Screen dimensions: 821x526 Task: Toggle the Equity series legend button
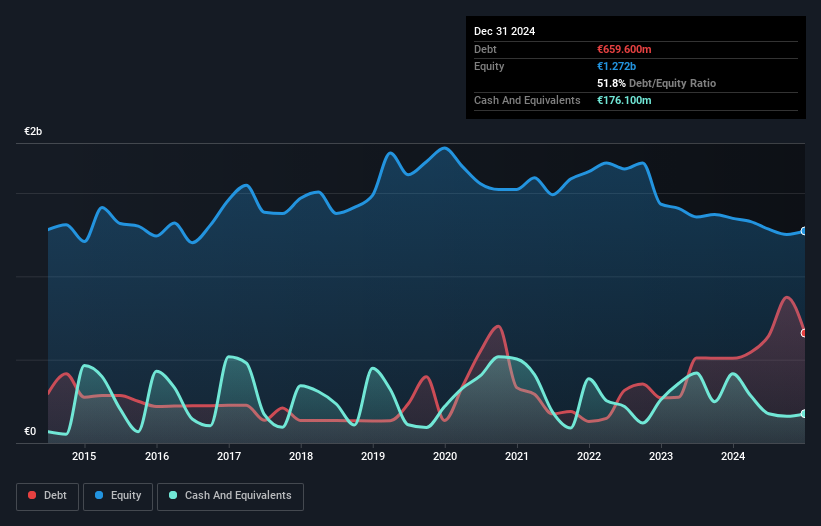tap(118, 496)
